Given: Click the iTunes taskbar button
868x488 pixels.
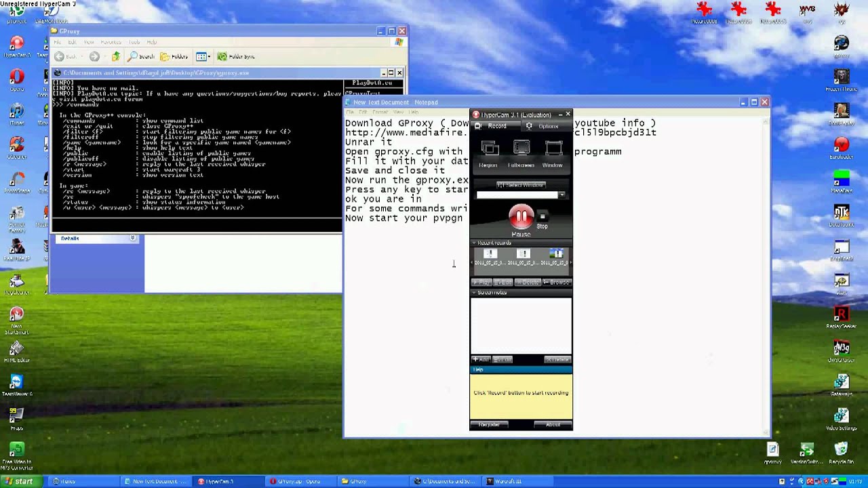Looking at the screenshot, I should pyautogui.click(x=83, y=481).
